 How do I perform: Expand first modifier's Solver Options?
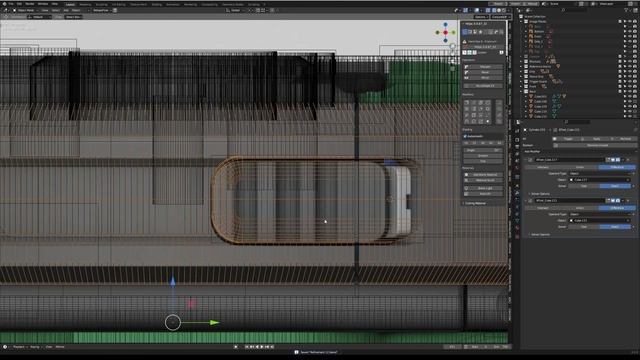coord(540,194)
